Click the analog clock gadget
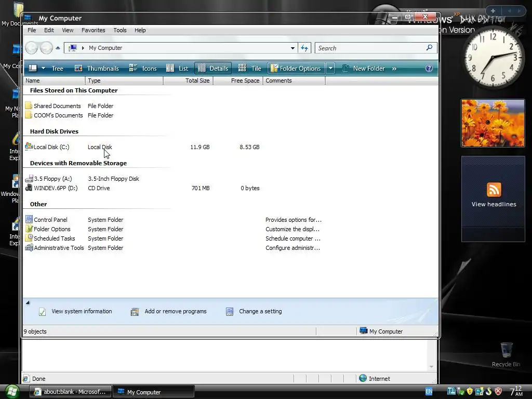The height and width of the screenshot is (399, 532). tap(493, 57)
